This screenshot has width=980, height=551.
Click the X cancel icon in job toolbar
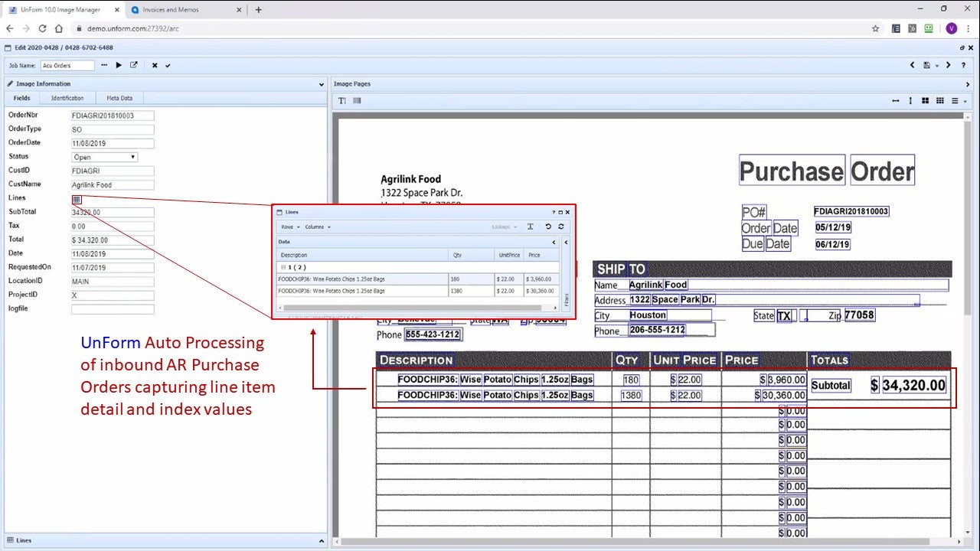(x=155, y=65)
